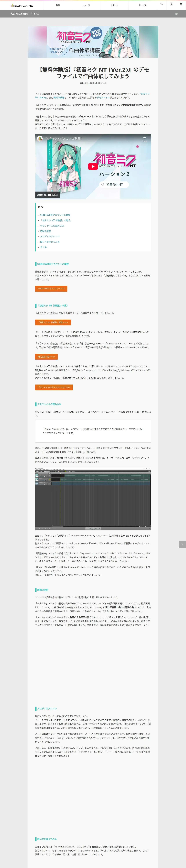
Task: Open the デモファイル link in intro paragraph
Action: (x=103, y=97)
